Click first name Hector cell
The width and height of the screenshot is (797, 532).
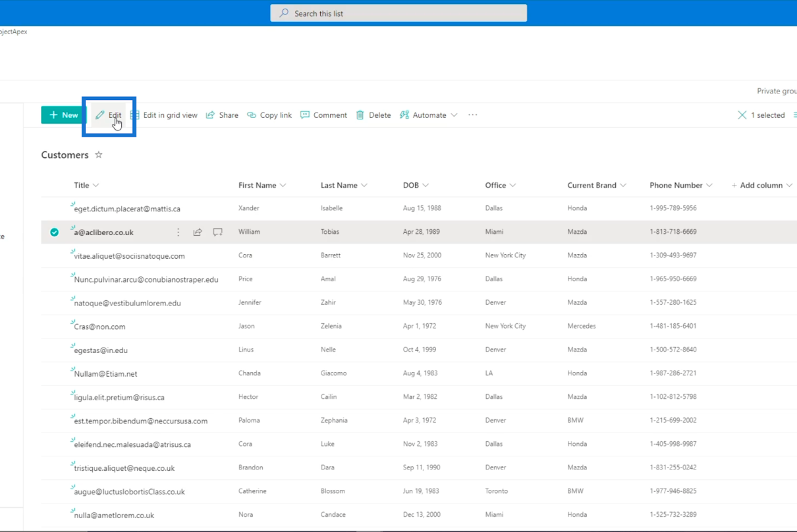[248, 397]
